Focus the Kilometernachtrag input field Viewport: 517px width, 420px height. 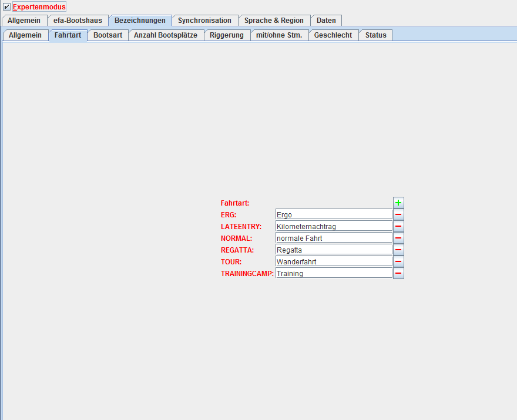[x=333, y=226]
